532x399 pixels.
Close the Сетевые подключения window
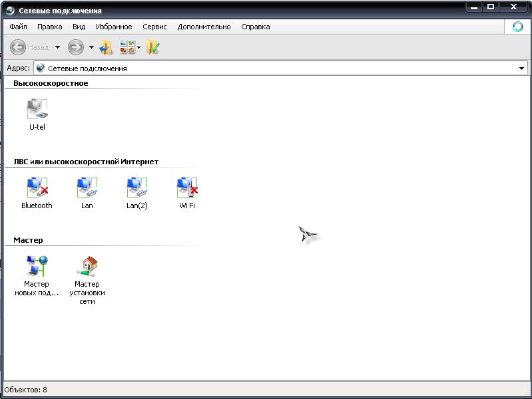click(x=513, y=7)
